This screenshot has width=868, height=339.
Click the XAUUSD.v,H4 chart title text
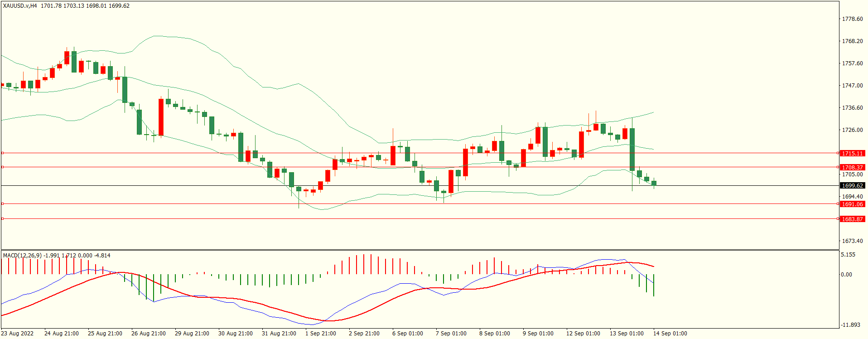(20, 6)
